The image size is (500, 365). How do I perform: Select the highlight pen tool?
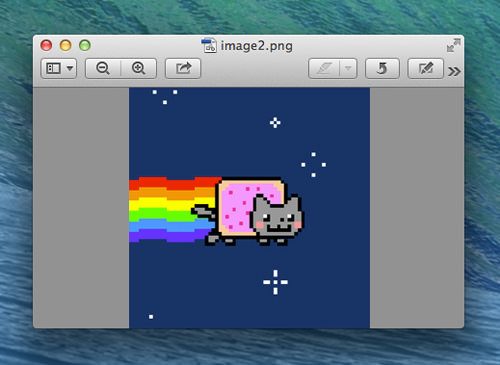coord(324,69)
